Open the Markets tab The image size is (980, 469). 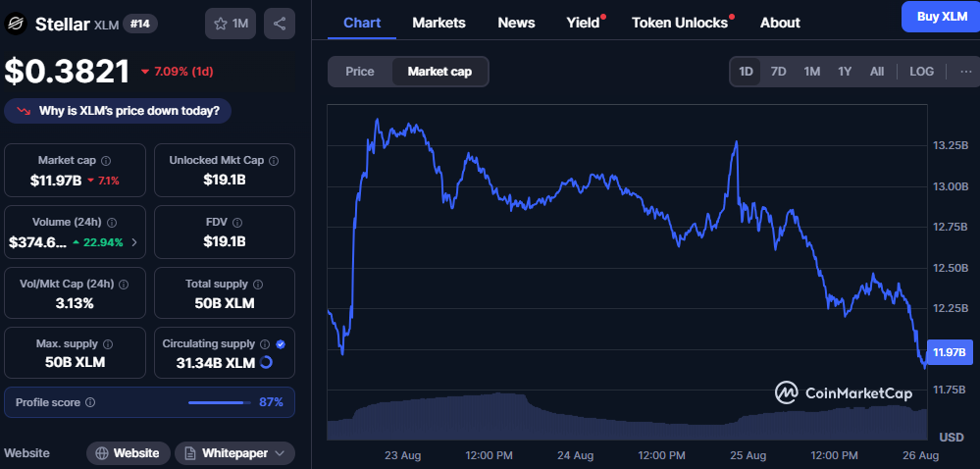[x=438, y=23]
